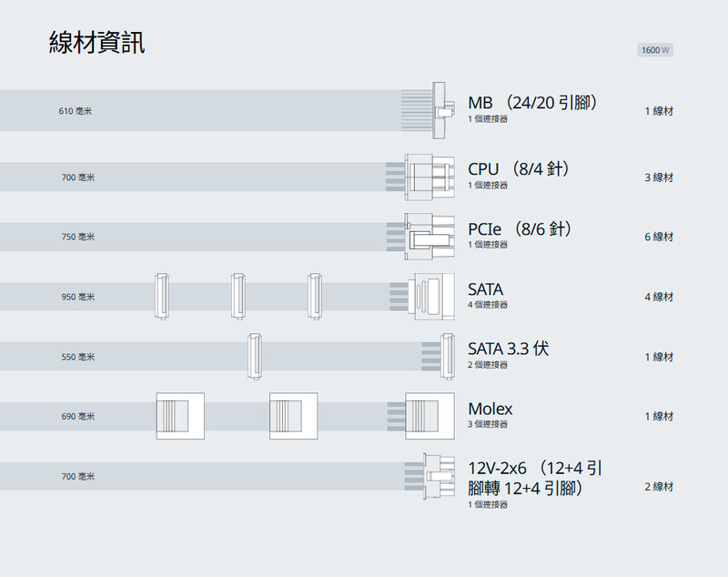Click the 6 線材 count for PCIe
Screen dimensions: 728x577
659,237
